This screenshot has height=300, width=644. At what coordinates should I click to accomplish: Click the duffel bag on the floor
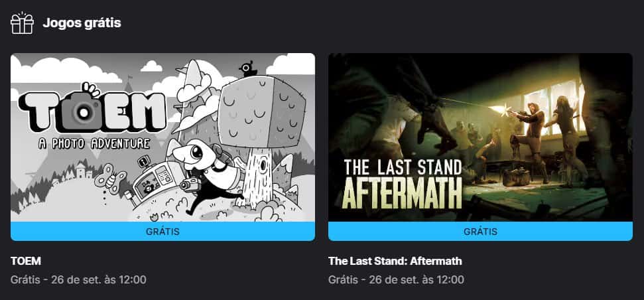pos(517,177)
